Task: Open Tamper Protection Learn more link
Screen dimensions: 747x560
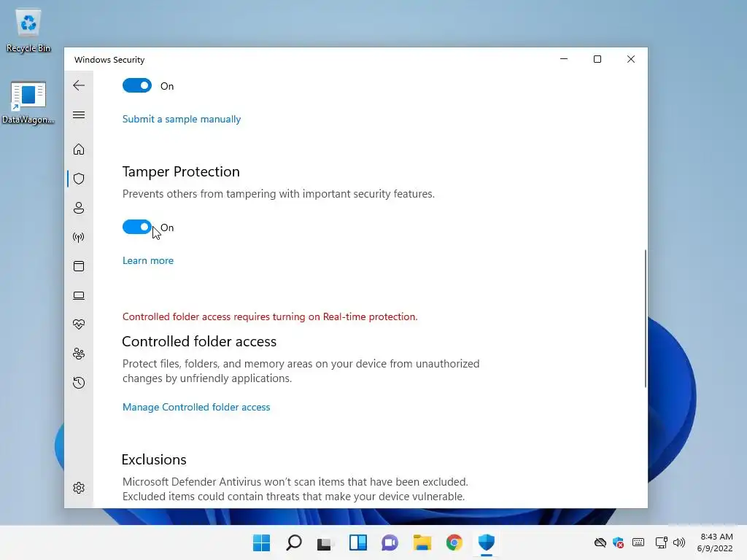Action: (148, 260)
